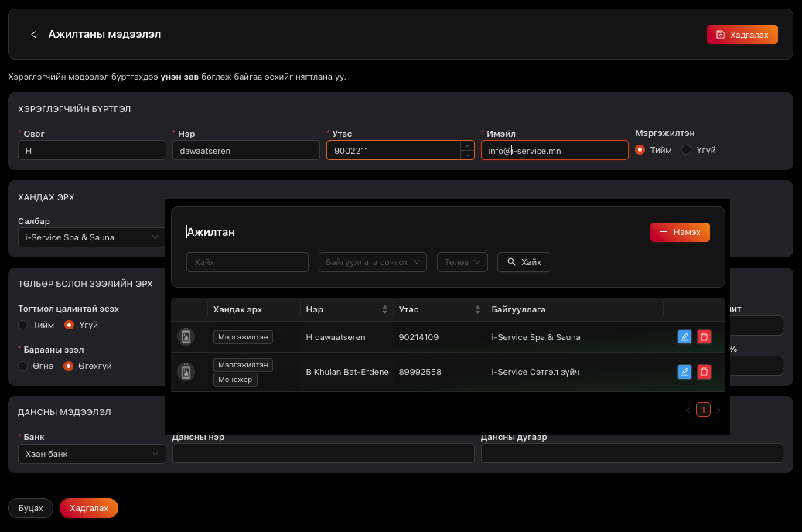The height and width of the screenshot is (532, 802).
Task: Click the Хайх search text input field
Action: pos(247,262)
